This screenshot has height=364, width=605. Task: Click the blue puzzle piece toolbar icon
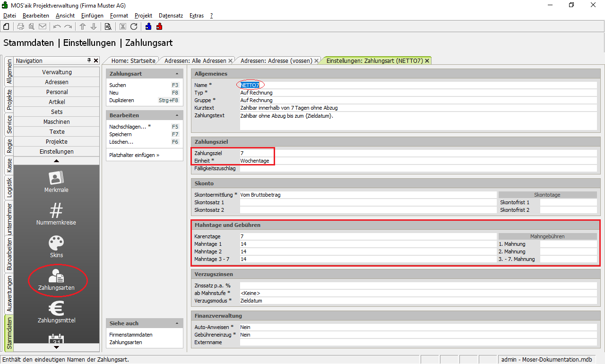(148, 26)
